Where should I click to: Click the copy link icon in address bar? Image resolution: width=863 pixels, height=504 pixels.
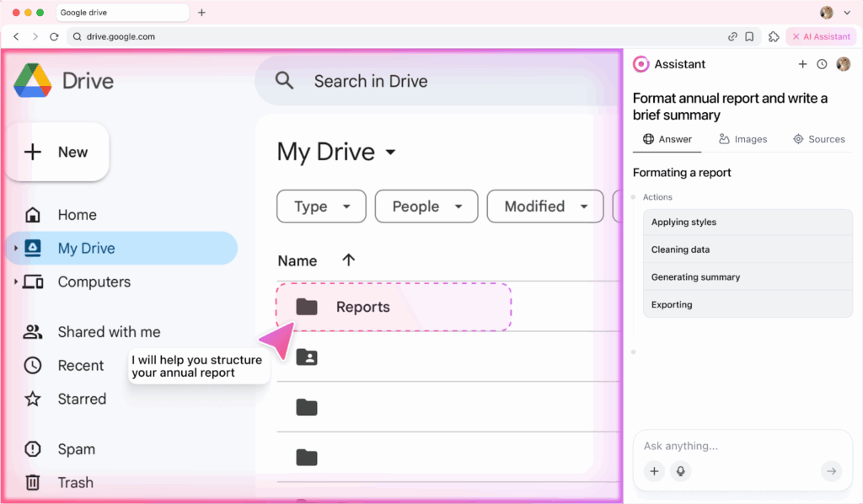click(x=733, y=37)
